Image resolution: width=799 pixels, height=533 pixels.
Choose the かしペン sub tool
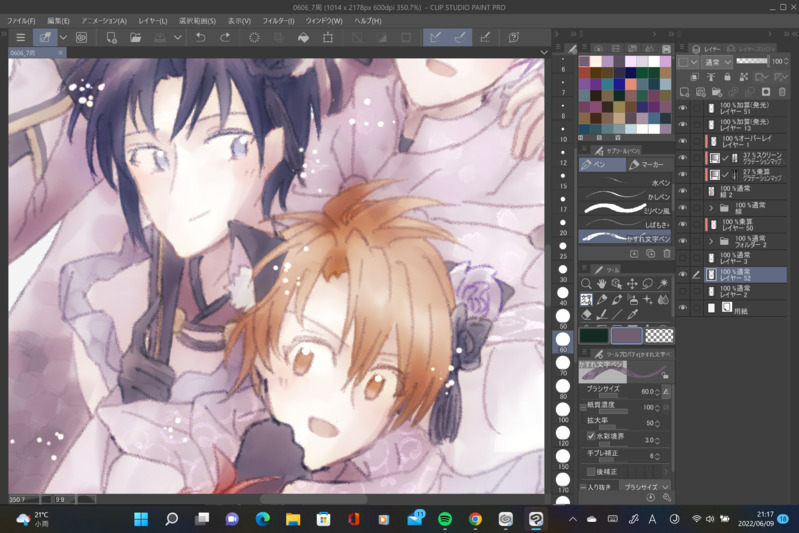tap(626, 196)
